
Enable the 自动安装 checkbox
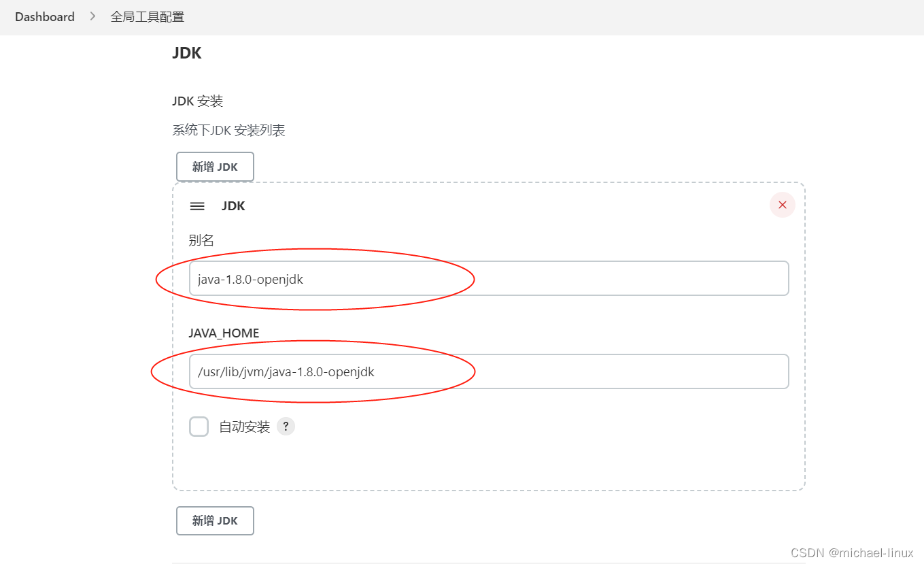199,427
